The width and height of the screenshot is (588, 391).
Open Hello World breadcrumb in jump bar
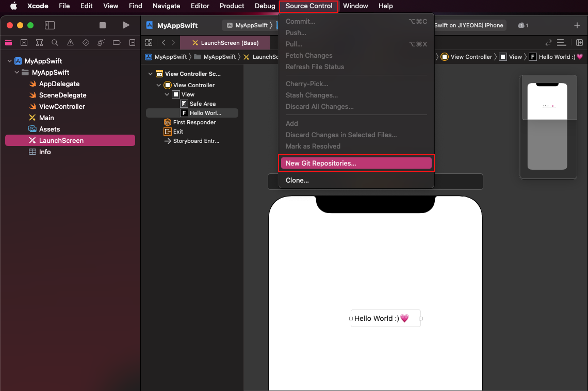pos(556,57)
